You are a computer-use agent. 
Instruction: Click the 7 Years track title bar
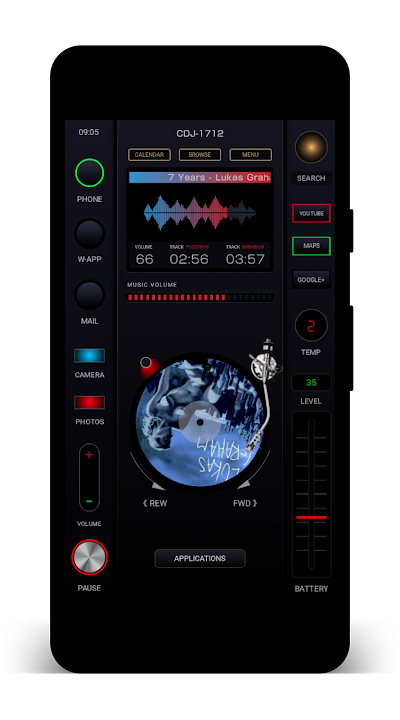click(200, 178)
